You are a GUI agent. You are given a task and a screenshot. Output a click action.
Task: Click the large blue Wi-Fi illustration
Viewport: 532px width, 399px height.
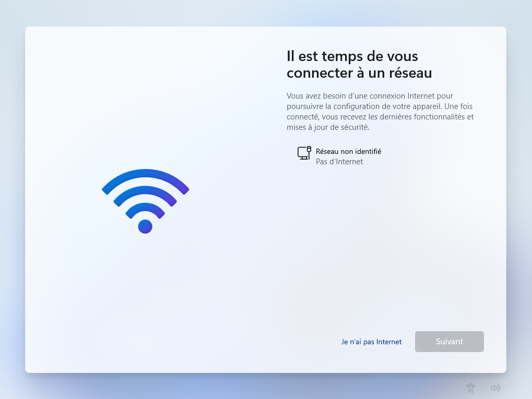pyautogui.click(x=145, y=201)
